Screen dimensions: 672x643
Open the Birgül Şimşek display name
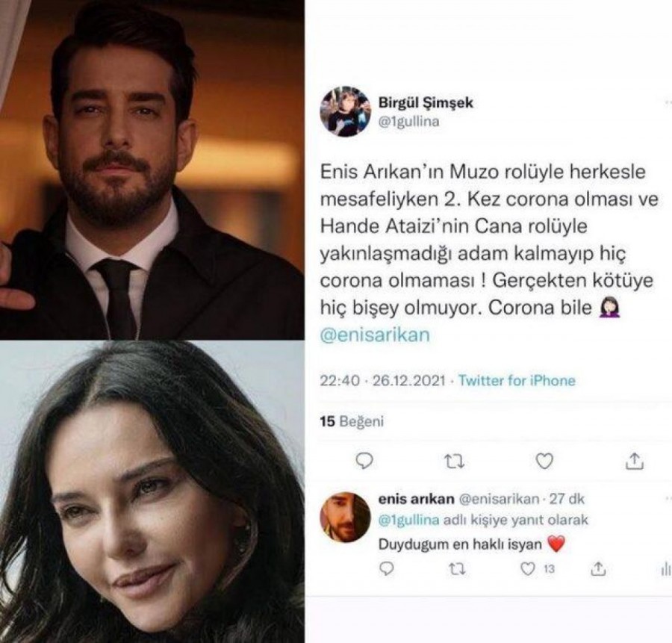[x=426, y=103]
